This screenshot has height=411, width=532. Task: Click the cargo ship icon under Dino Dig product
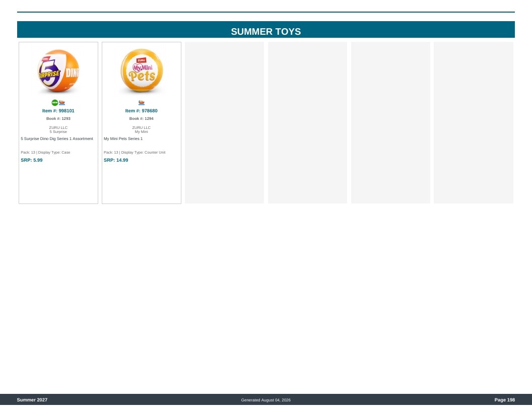pyautogui.click(x=62, y=103)
